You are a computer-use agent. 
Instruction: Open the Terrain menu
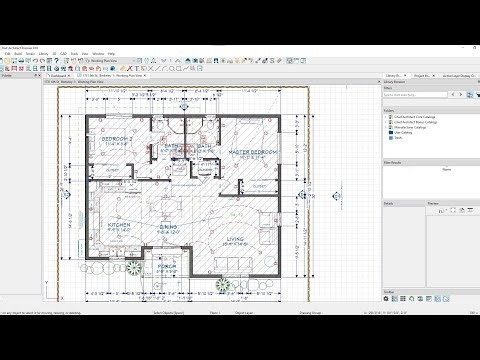tap(30, 54)
